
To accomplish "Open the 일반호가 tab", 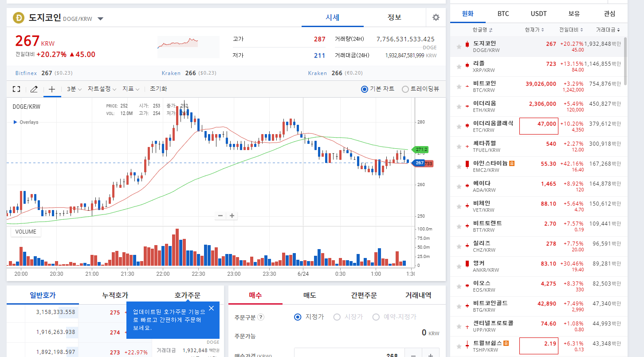I will tap(43, 295).
